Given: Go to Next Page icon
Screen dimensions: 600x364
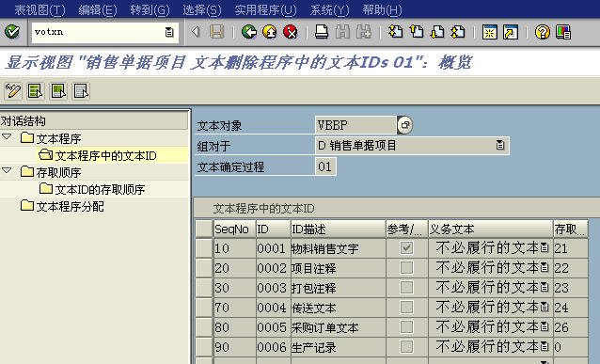Looking at the screenshot, I should (x=437, y=32).
